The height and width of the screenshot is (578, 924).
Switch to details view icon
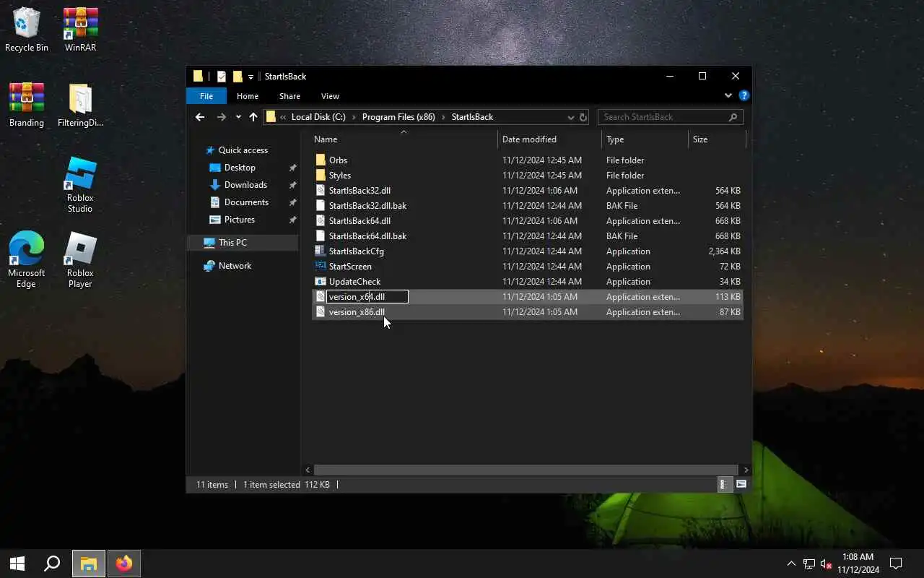click(x=723, y=485)
